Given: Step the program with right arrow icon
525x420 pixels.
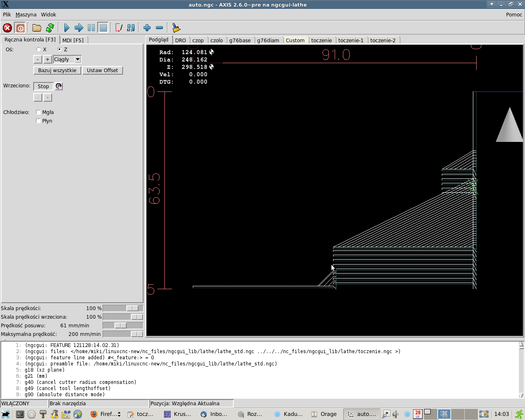Looking at the screenshot, I should click(79, 28).
